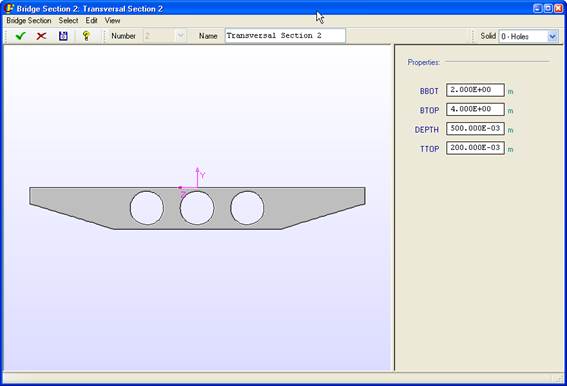Select the right circular hole in section
The image size is (567, 386).
247,208
